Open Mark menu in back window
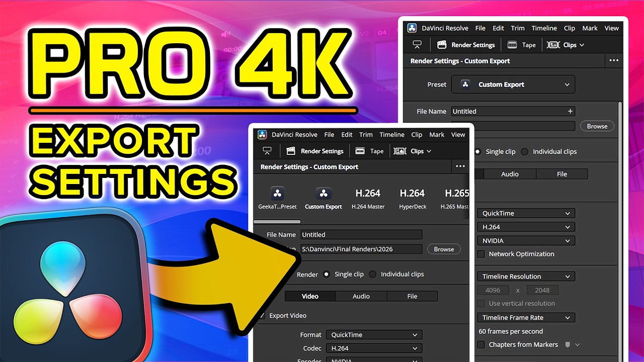Screen dimensions: 644x362 click(590, 28)
